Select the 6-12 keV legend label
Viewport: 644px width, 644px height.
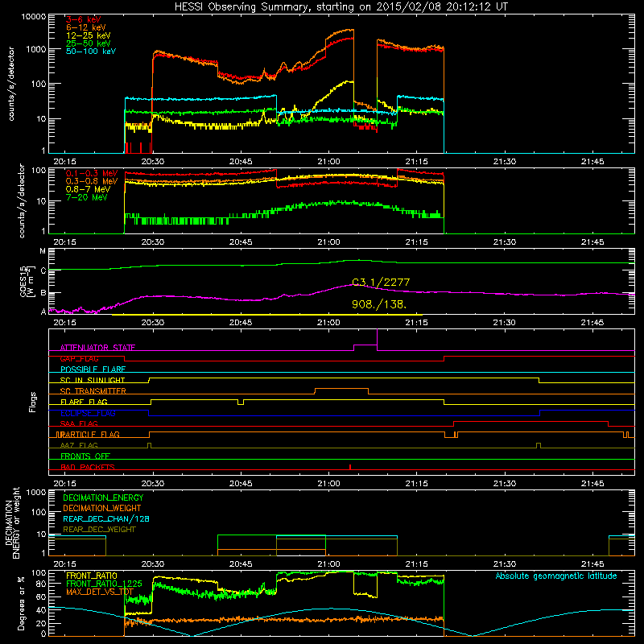point(85,27)
